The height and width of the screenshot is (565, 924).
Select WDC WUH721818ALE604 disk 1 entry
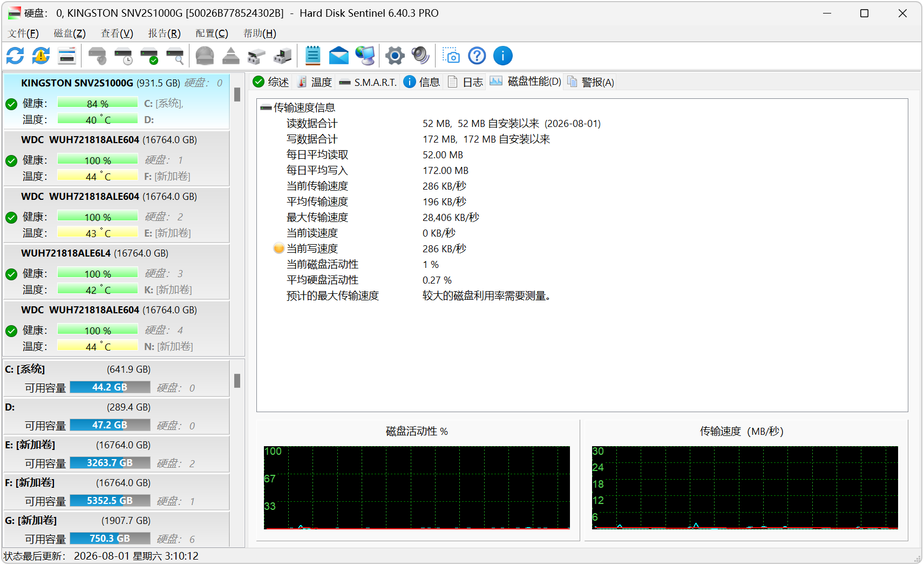tap(117, 158)
